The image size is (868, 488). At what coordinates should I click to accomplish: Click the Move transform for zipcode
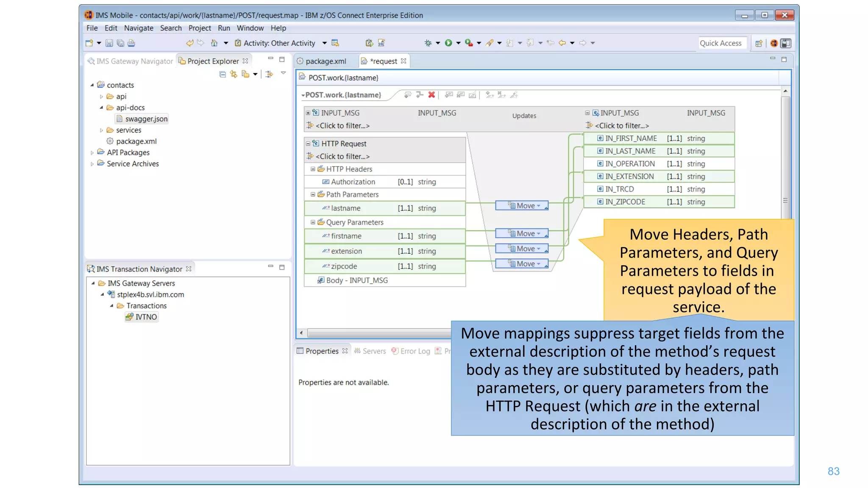pos(522,263)
